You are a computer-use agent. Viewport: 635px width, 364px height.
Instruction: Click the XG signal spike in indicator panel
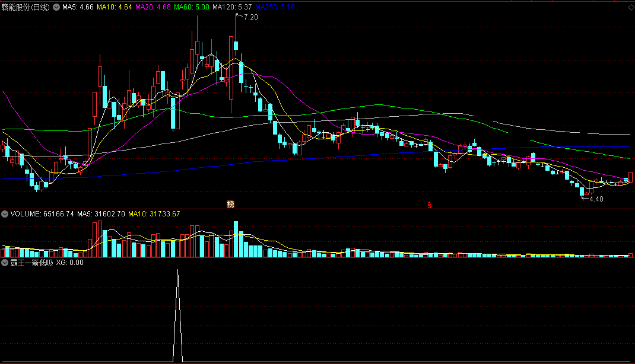click(178, 315)
